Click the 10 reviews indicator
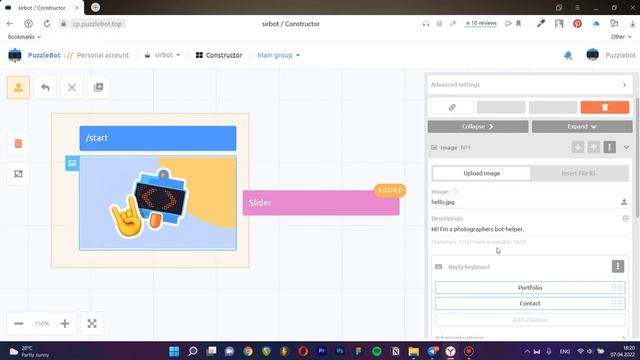This screenshot has height=360, width=640. pos(481,23)
